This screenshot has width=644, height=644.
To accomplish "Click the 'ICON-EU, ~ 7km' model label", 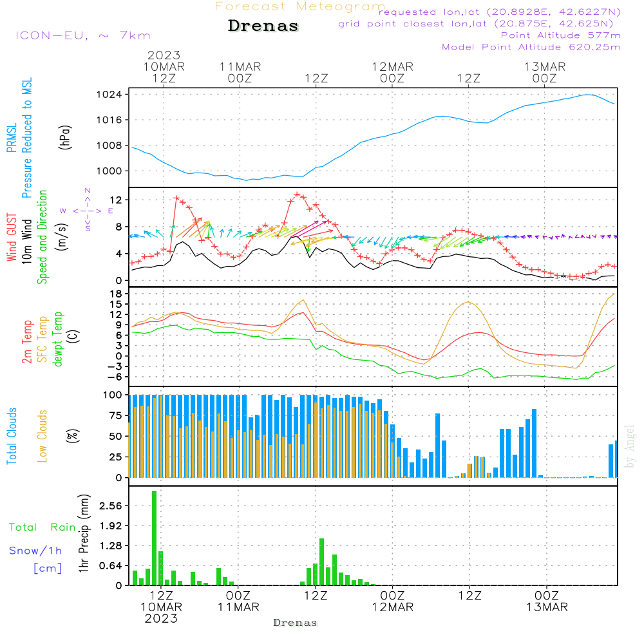I will [83, 35].
